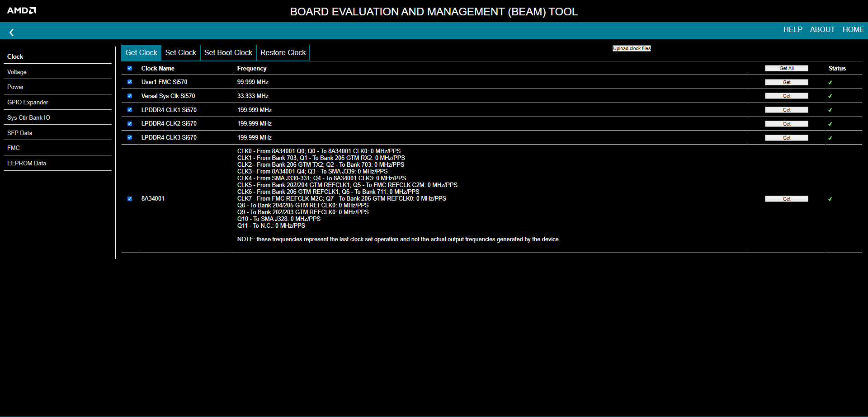Collapse sidebar with the back chevron
Image resolution: width=868 pixels, height=417 pixels.
[x=12, y=33]
